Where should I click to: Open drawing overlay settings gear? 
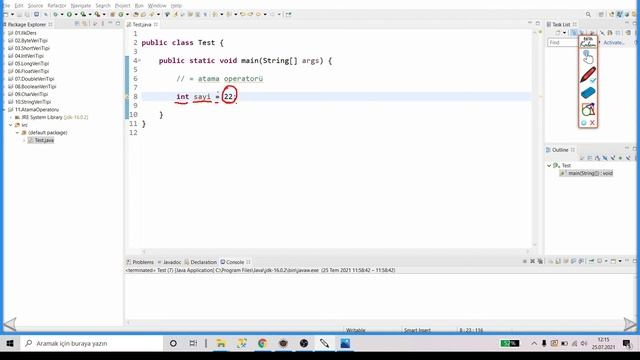coord(584,122)
